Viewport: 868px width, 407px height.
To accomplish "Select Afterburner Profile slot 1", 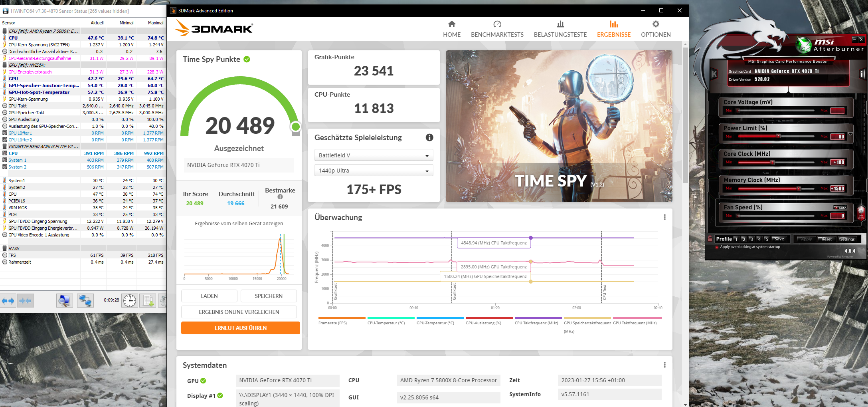I will [x=736, y=239].
